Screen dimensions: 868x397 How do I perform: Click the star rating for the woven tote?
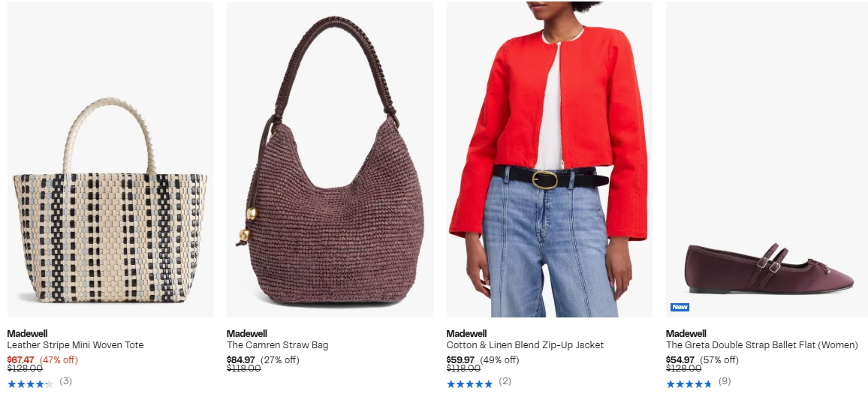click(x=31, y=383)
